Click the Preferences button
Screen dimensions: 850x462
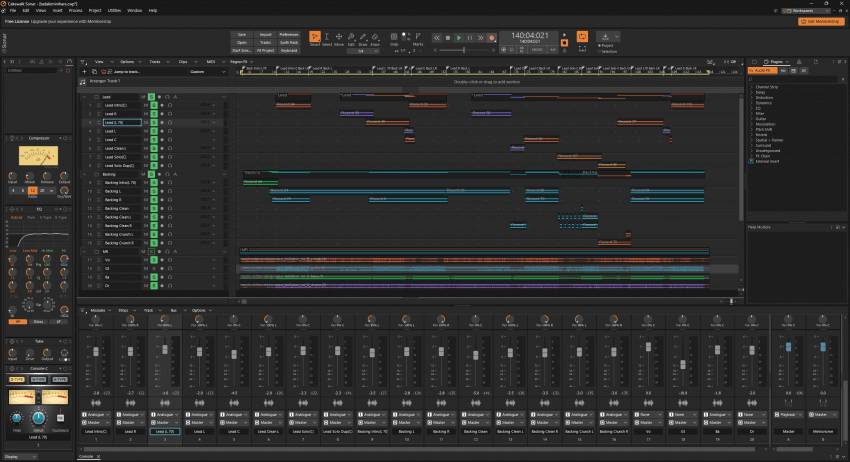pyautogui.click(x=288, y=34)
